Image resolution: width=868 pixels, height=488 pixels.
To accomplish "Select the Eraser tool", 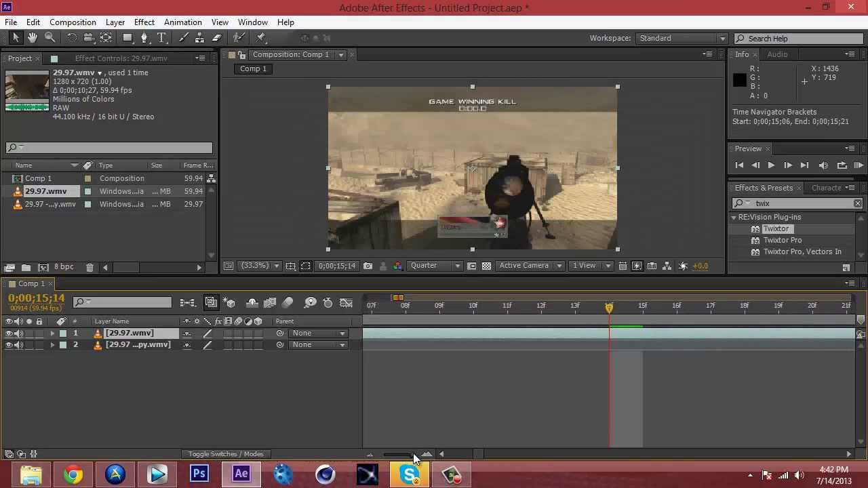I will [x=216, y=38].
